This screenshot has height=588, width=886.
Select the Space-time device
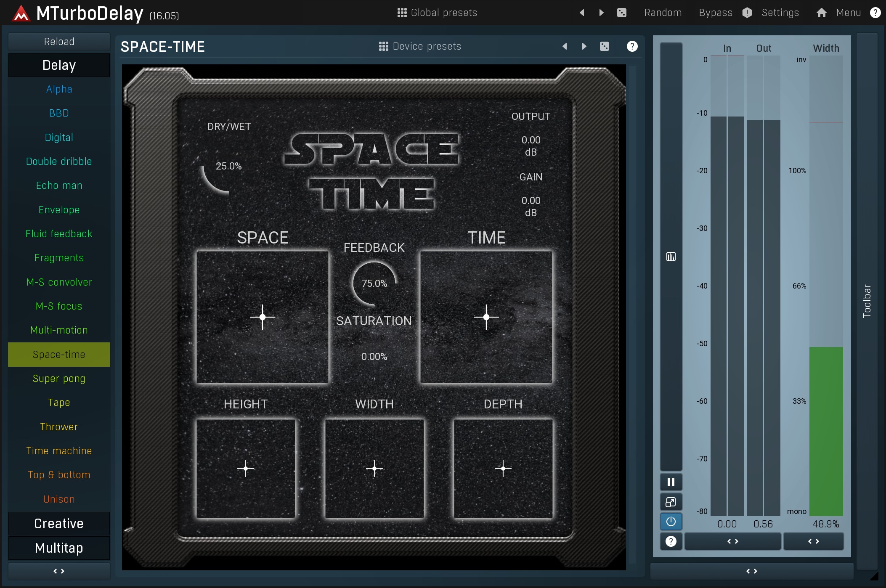click(x=59, y=355)
